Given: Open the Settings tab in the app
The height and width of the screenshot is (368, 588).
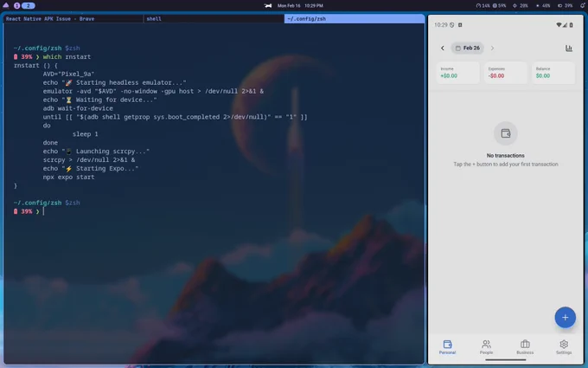Looking at the screenshot, I should (x=564, y=347).
